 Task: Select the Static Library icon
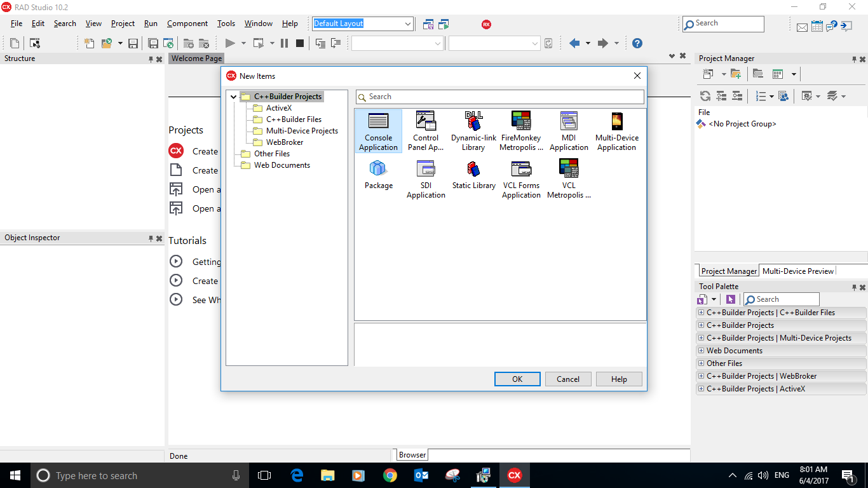473,174
